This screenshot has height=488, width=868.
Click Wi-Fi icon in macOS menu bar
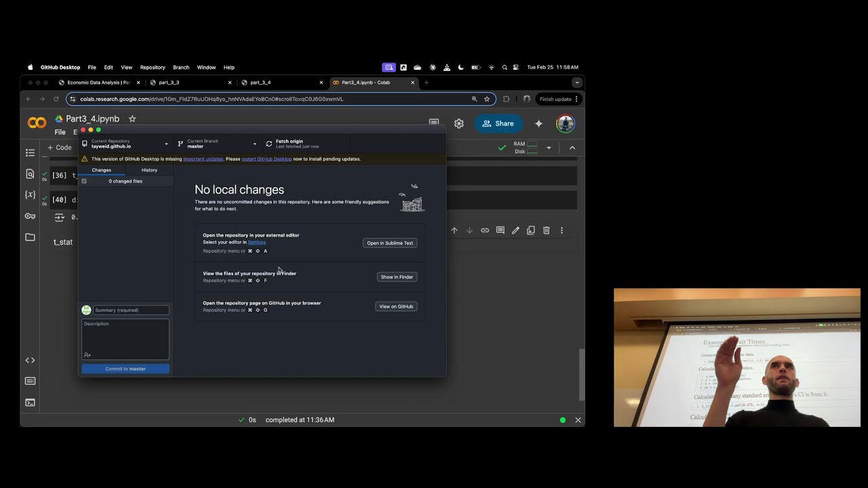tap(492, 67)
